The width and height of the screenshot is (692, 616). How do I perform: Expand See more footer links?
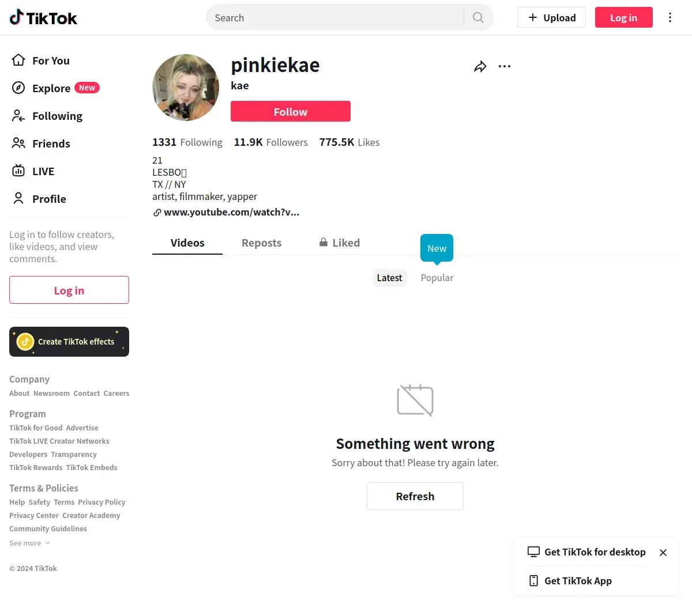click(x=29, y=543)
